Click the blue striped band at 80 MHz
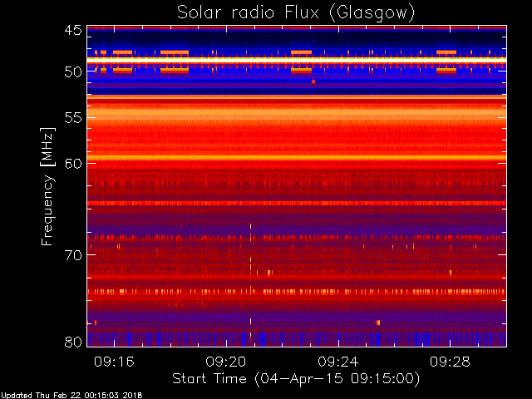The width and height of the screenshot is (532, 399). coord(297,339)
